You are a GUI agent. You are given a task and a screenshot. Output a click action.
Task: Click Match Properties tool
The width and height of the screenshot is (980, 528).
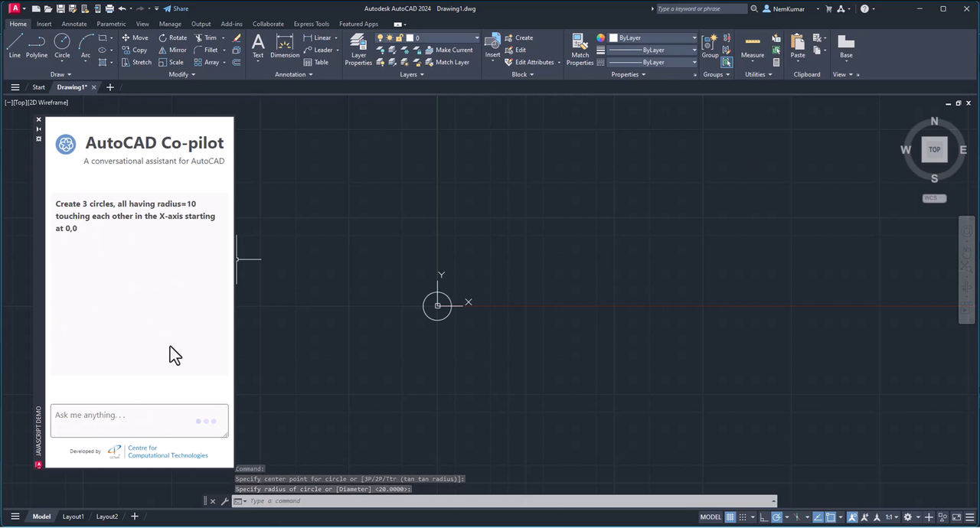[580, 49]
